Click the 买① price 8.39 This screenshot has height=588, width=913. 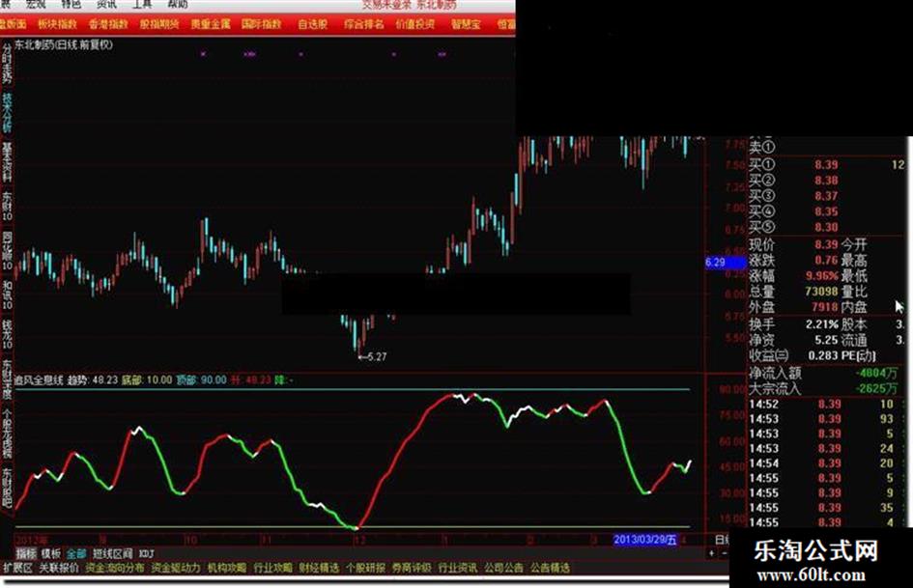click(826, 165)
